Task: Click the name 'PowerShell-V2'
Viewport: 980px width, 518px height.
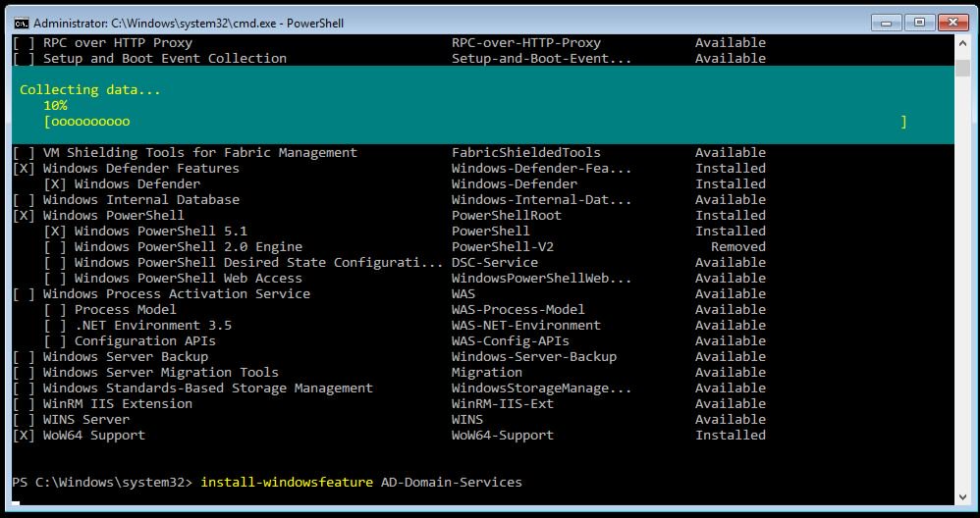Action: [x=503, y=247]
